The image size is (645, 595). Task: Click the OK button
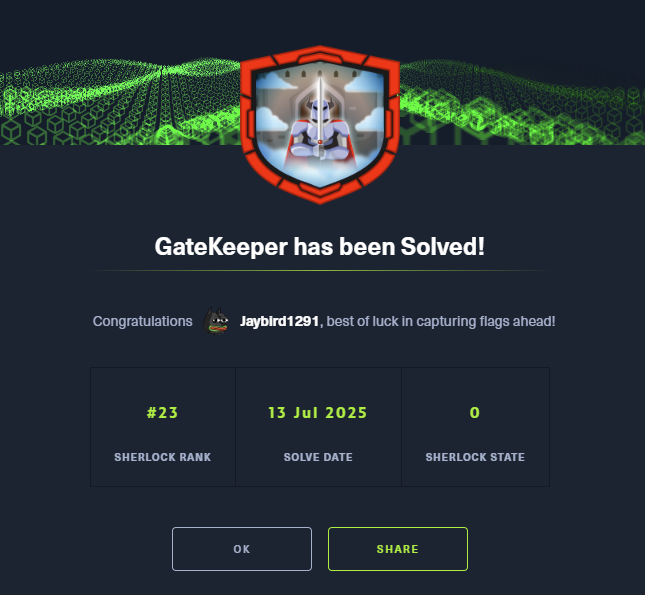pos(242,549)
